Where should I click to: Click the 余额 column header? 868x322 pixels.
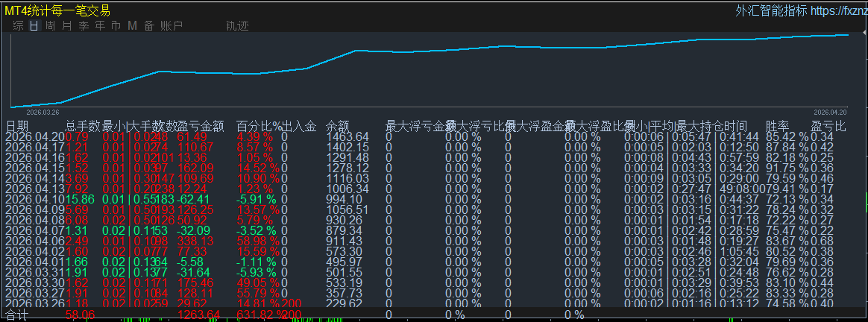pyautogui.click(x=338, y=126)
